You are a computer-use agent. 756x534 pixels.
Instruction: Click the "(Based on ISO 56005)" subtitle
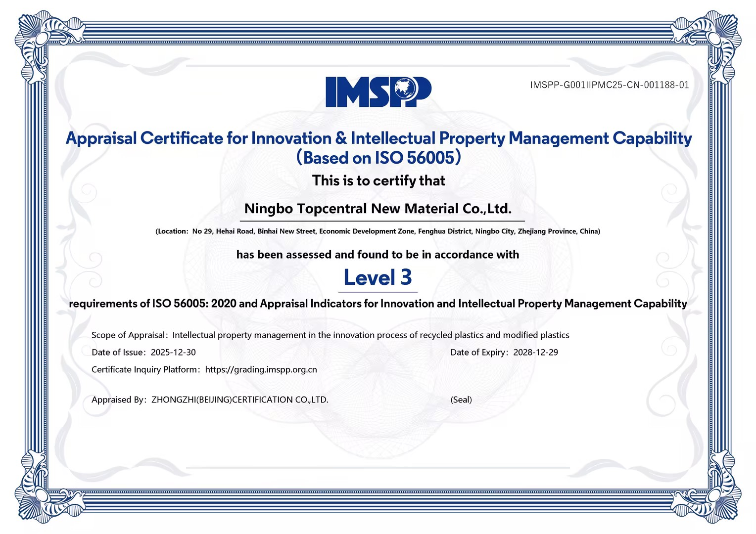coord(378,158)
